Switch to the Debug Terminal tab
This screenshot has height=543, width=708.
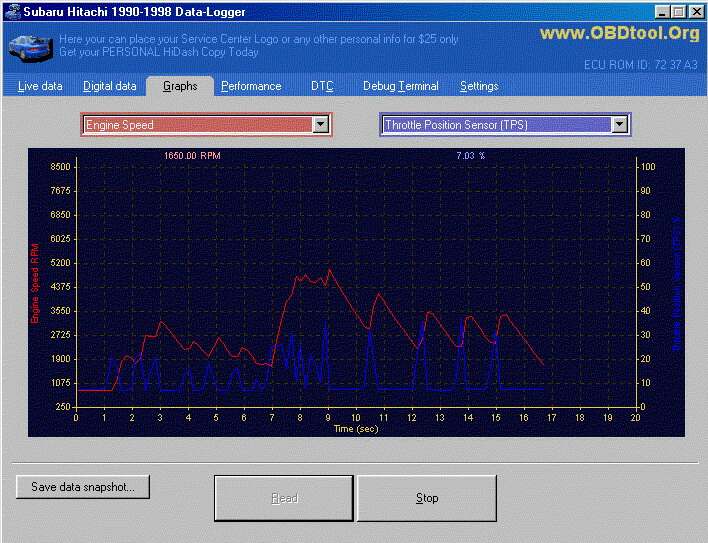pyautogui.click(x=401, y=86)
